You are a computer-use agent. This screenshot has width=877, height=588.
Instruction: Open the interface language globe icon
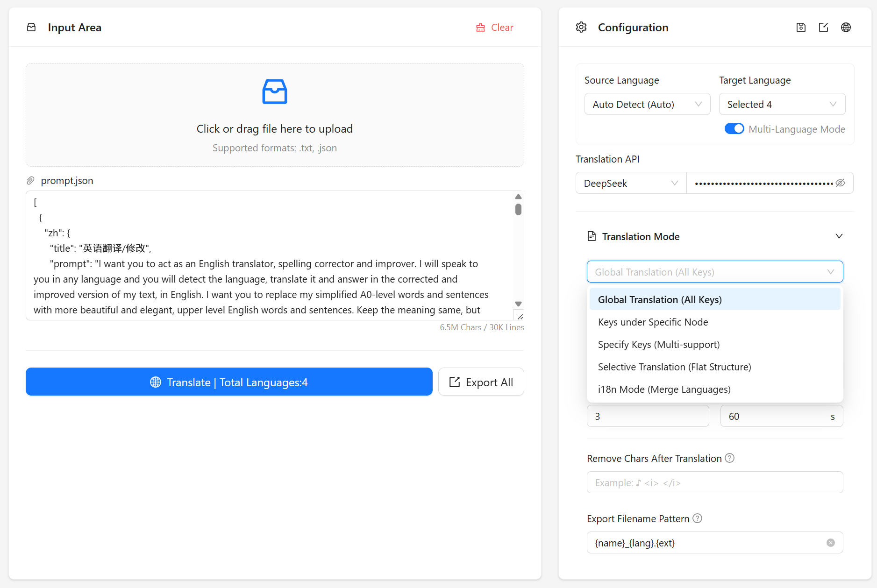847,27
